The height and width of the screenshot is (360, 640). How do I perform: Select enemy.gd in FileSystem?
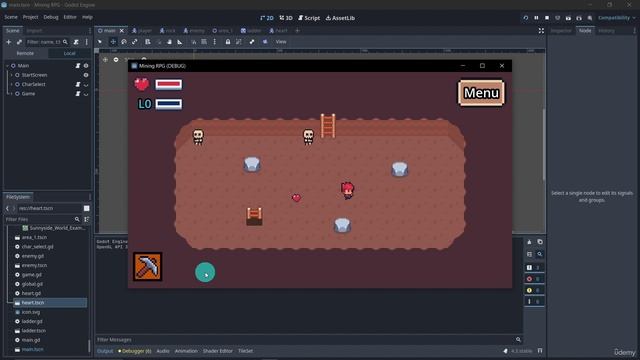(x=33, y=256)
